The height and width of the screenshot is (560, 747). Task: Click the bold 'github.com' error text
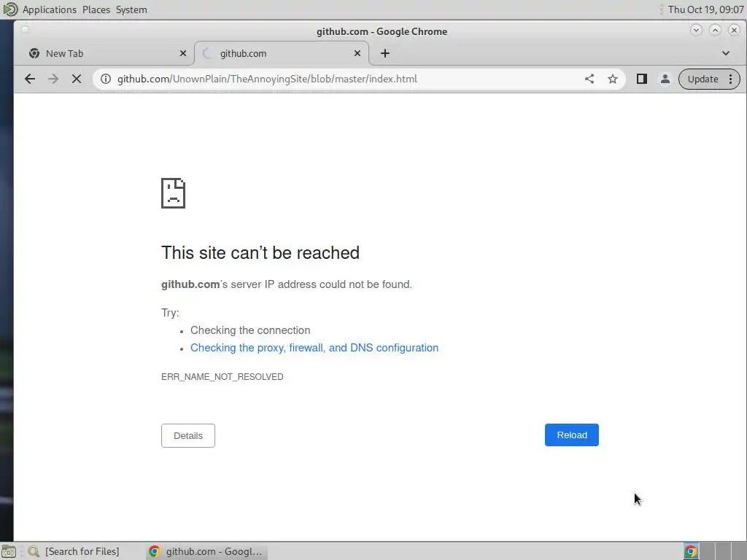point(190,284)
